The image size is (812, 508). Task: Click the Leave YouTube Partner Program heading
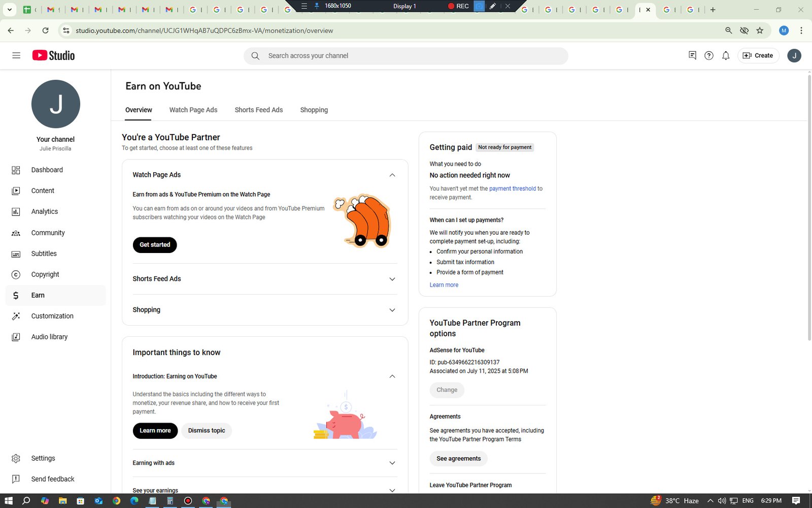[x=470, y=485]
